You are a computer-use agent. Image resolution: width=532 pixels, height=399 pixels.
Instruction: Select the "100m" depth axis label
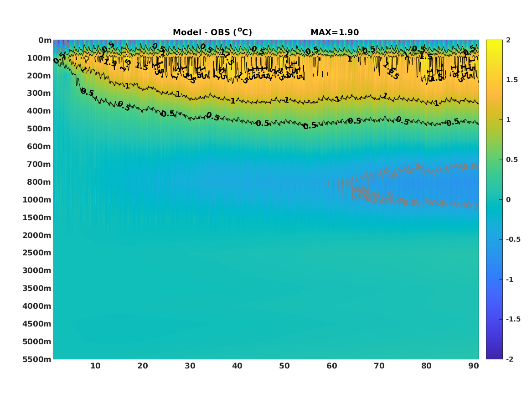[39, 58]
